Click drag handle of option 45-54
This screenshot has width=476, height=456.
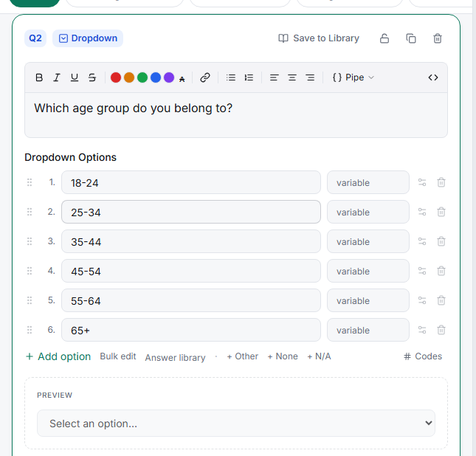coord(30,271)
